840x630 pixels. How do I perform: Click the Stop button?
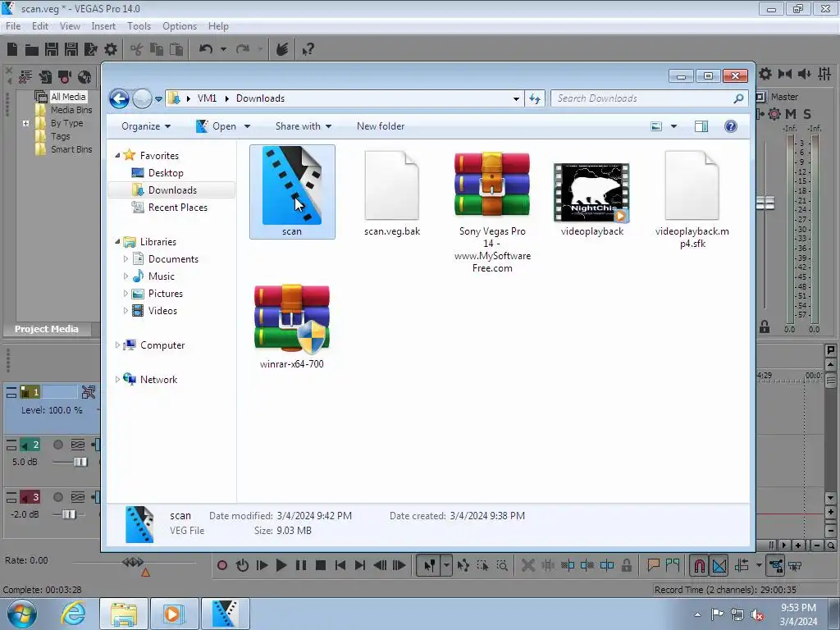[x=321, y=565]
